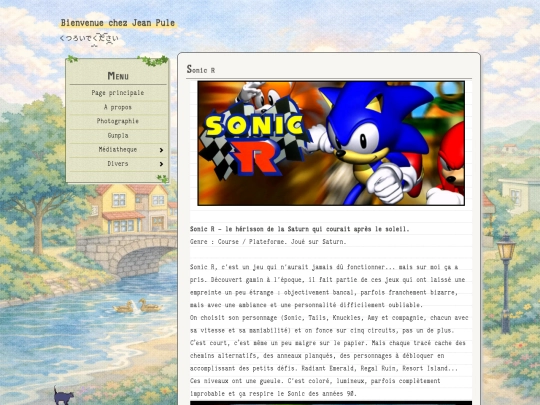Open the Page principale menu item

118,93
